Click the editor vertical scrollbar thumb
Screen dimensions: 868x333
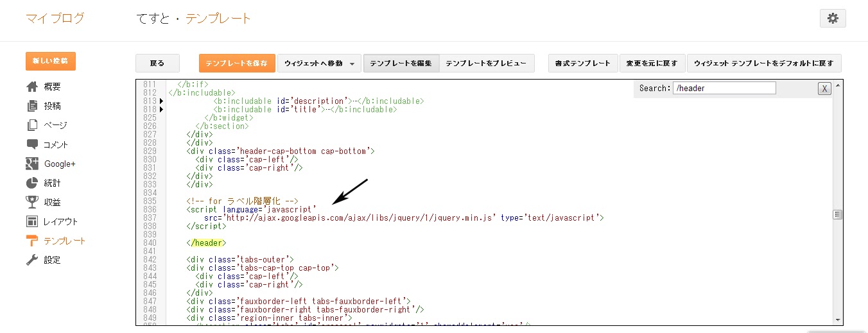pyautogui.click(x=838, y=214)
